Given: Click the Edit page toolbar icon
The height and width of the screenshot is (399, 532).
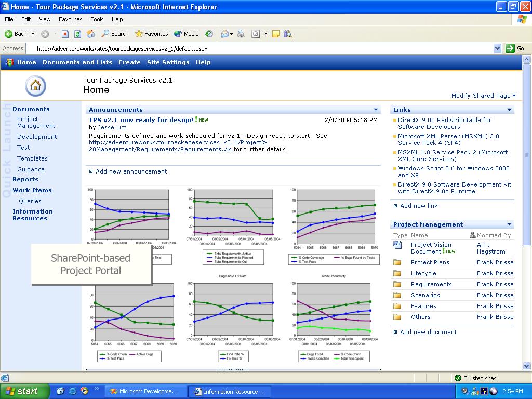Looking at the screenshot, I should tap(256, 34).
